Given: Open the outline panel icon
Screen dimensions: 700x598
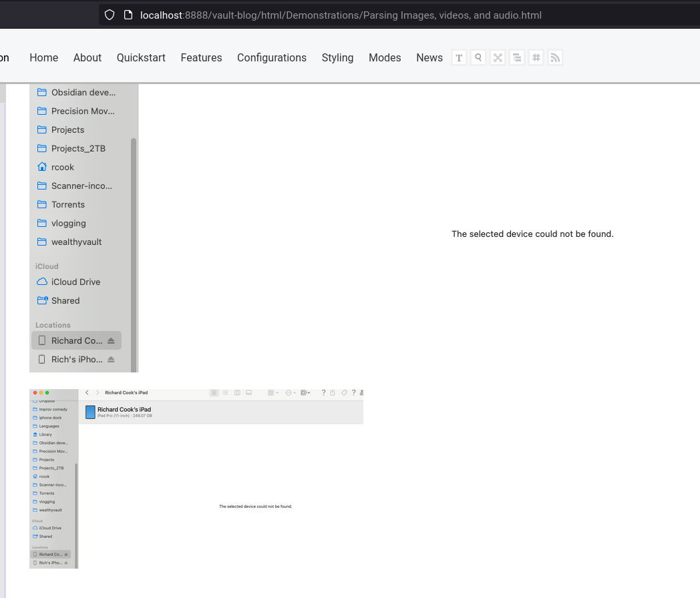Looking at the screenshot, I should point(517,57).
